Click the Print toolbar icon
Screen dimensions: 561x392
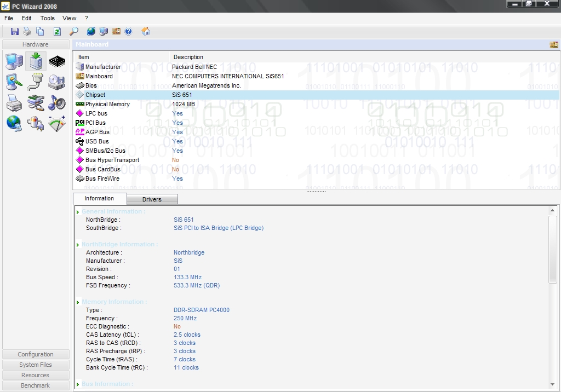pyautogui.click(x=27, y=31)
